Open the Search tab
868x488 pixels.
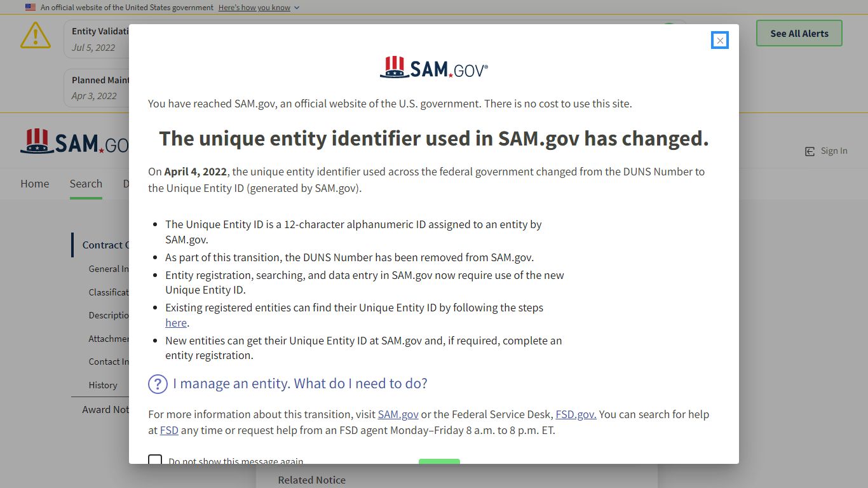(86, 184)
